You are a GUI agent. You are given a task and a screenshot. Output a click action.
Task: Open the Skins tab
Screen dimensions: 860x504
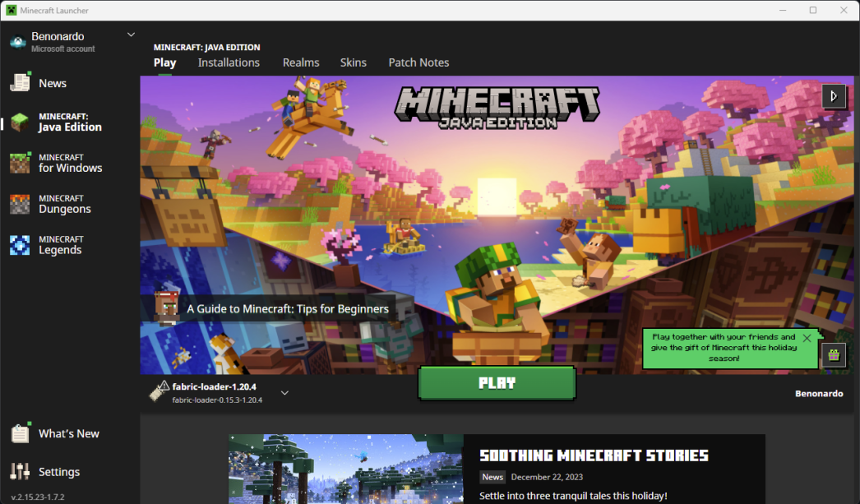click(x=353, y=62)
